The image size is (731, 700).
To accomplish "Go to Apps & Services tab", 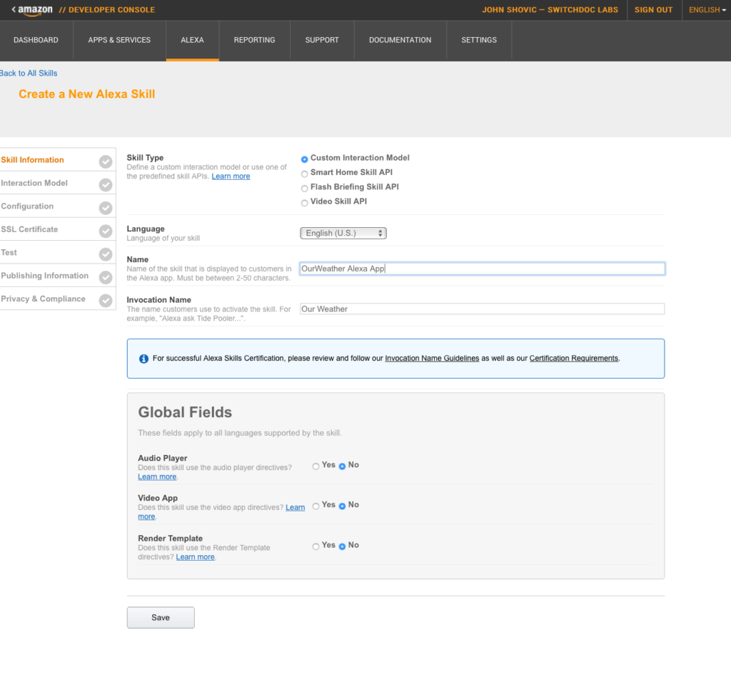I will [119, 40].
